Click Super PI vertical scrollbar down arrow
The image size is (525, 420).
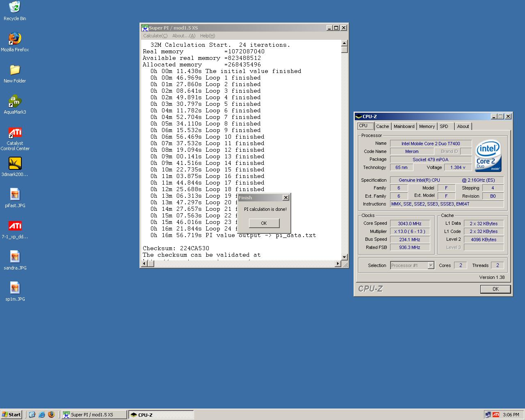pyautogui.click(x=345, y=257)
